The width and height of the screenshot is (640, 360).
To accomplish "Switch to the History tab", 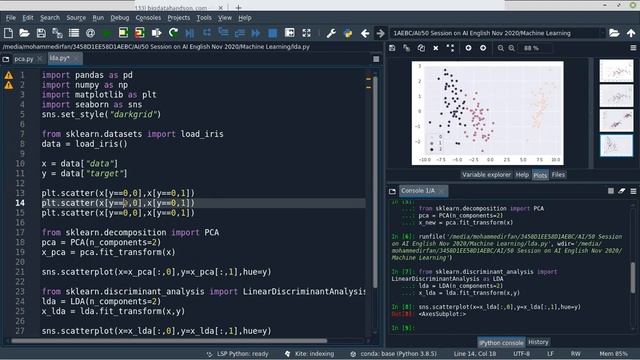I will point(538,342).
